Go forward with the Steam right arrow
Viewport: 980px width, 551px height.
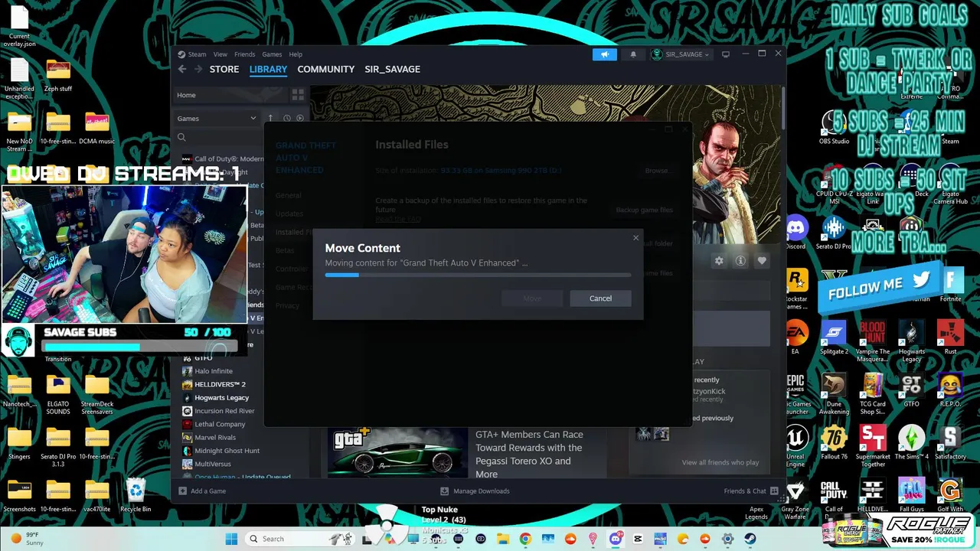[198, 69]
